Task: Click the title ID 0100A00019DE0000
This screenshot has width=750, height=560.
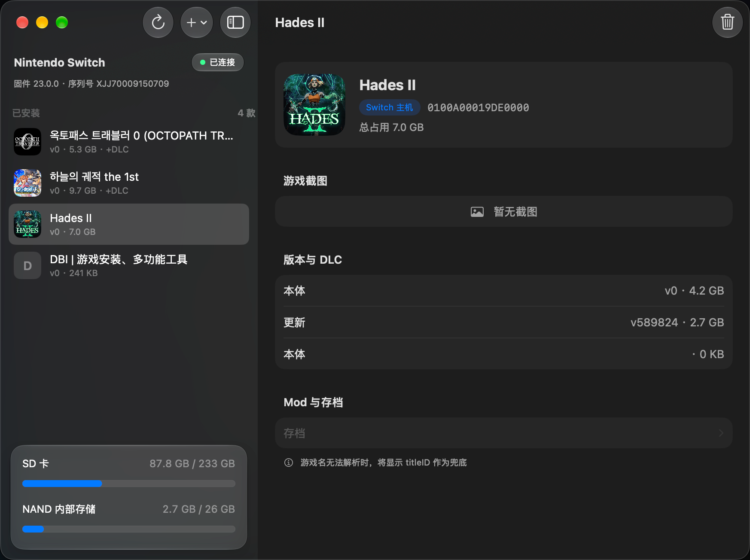Action: [478, 107]
